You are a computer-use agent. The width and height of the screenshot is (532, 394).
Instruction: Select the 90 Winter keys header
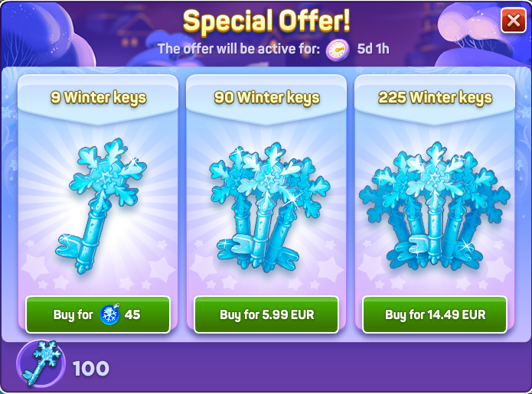pyautogui.click(x=266, y=98)
